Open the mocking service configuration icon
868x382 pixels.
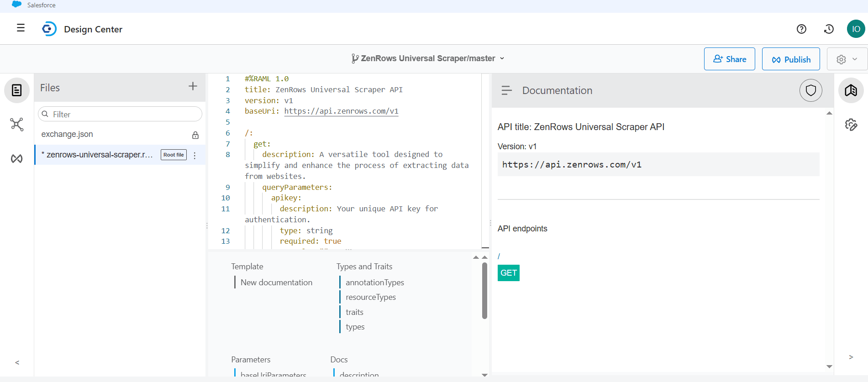(851, 125)
